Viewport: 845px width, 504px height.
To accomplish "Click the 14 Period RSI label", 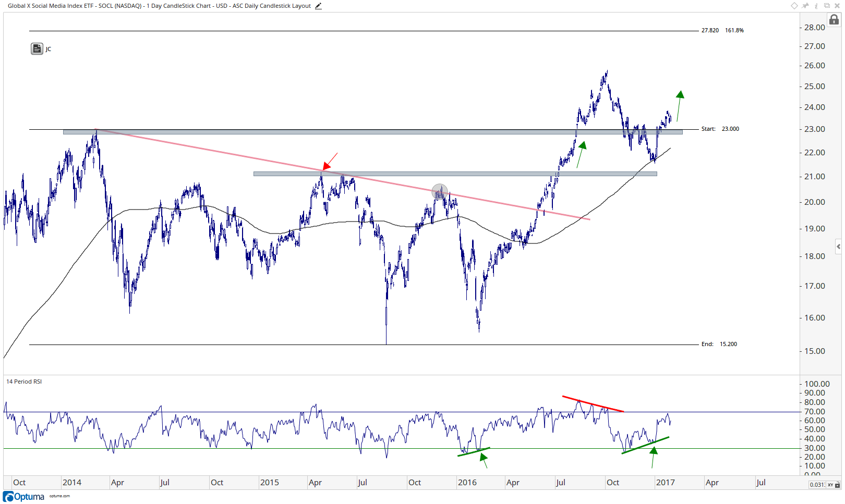I will click(x=24, y=382).
